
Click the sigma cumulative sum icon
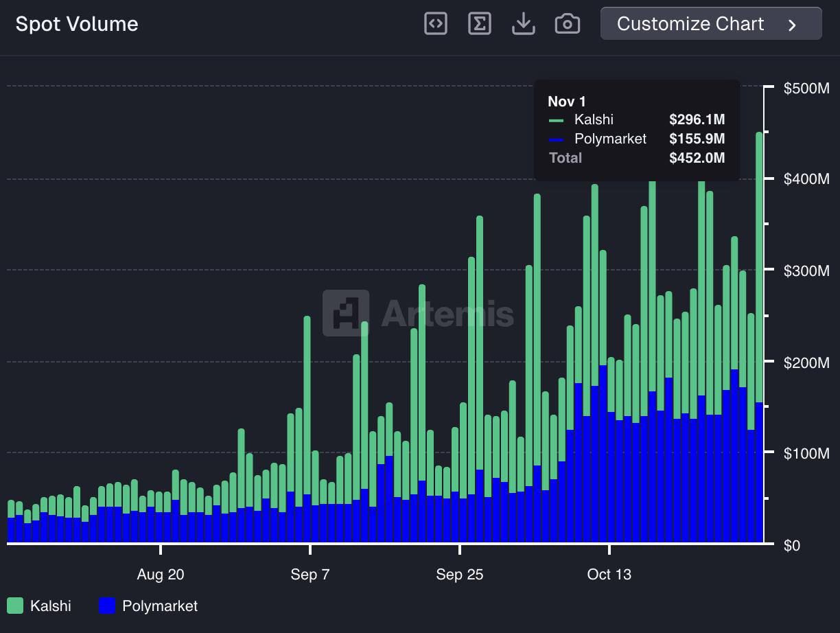tap(480, 24)
